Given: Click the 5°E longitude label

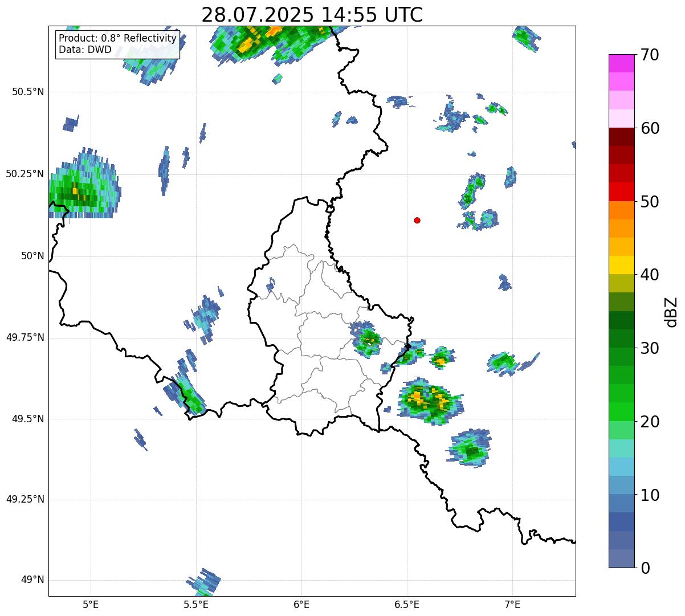Looking at the screenshot, I should point(91,604).
